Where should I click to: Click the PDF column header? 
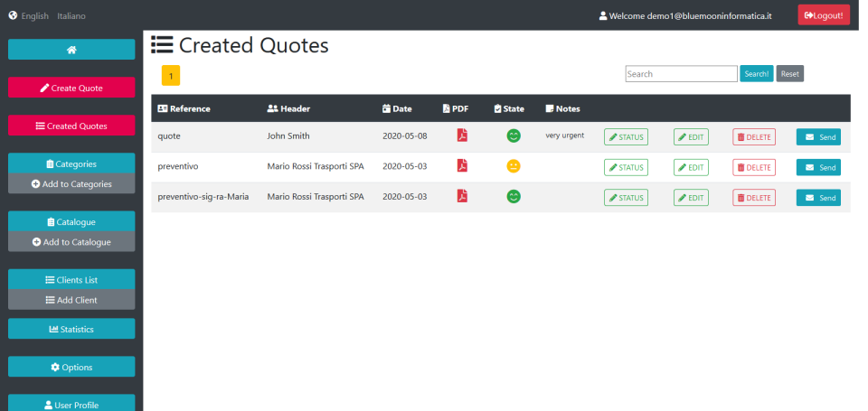click(456, 108)
